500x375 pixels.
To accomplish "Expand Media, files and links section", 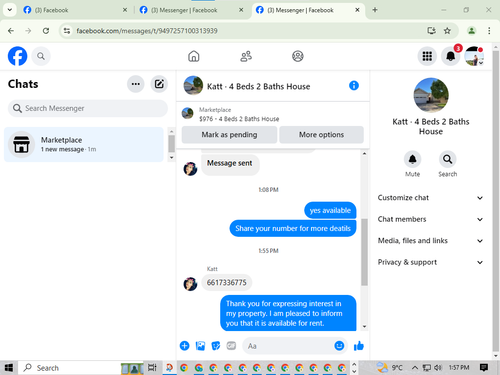I will click(x=430, y=241).
